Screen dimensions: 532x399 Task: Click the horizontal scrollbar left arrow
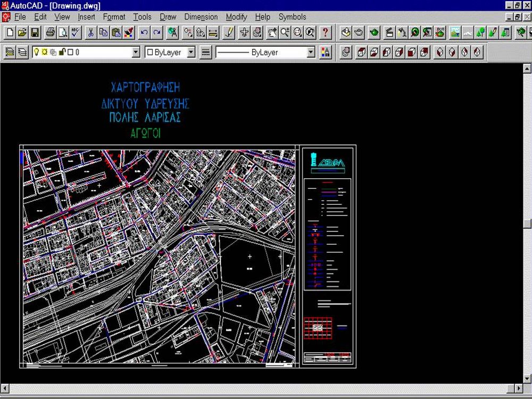coord(5,388)
